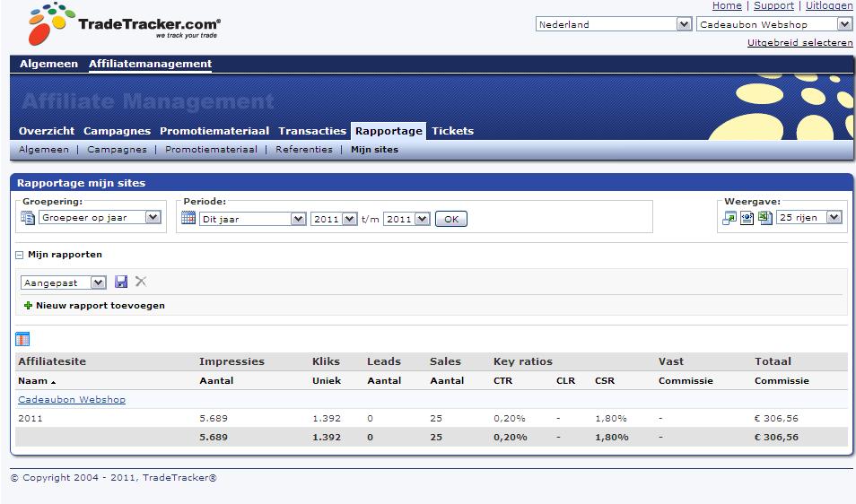
Task: Switch to the Tickets tab
Action: tap(452, 131)
